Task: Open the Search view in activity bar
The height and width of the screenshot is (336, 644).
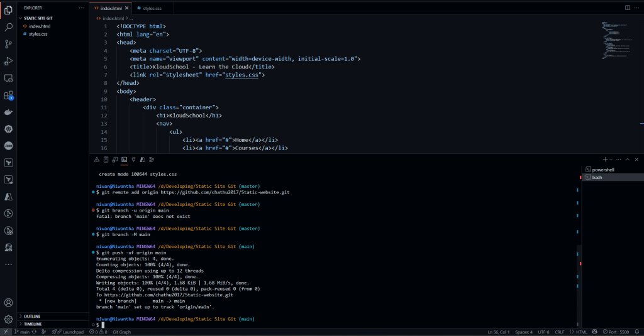Action: pos(9,28)
